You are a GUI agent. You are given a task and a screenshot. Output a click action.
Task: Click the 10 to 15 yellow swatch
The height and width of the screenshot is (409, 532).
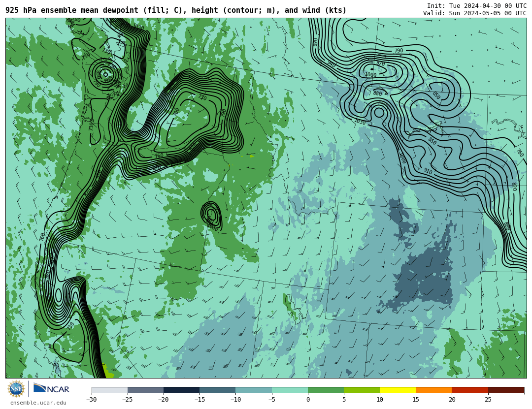tap(398, 390)
